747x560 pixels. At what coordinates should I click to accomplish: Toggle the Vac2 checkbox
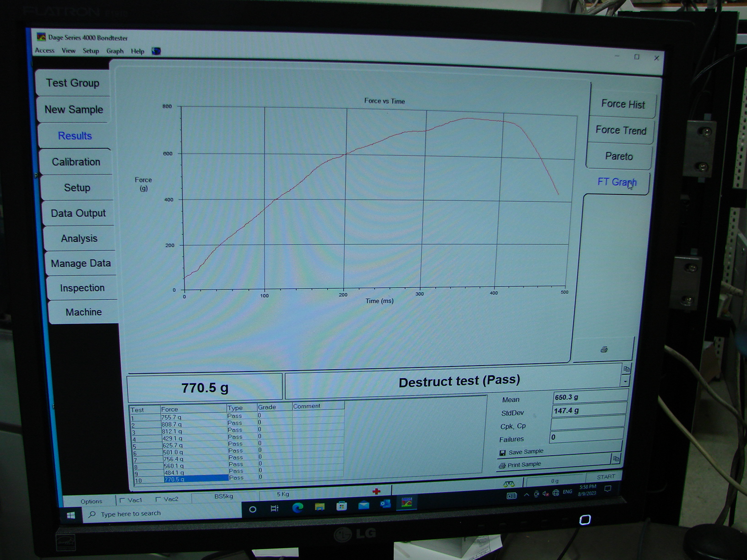tap(158, 499)
